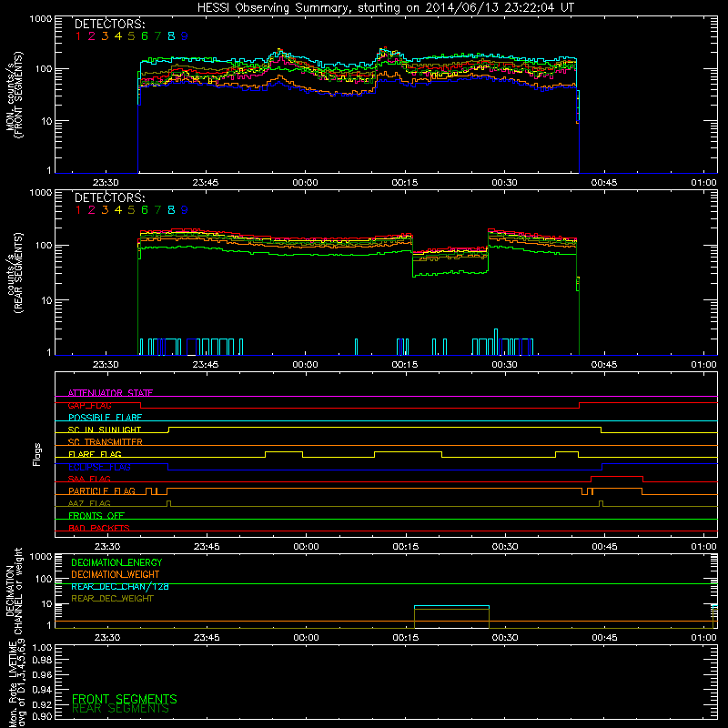Screen dimensions: 728x728
Task: Pick detector 9 legend number in rear segments plot
Action: click(185, 210)
